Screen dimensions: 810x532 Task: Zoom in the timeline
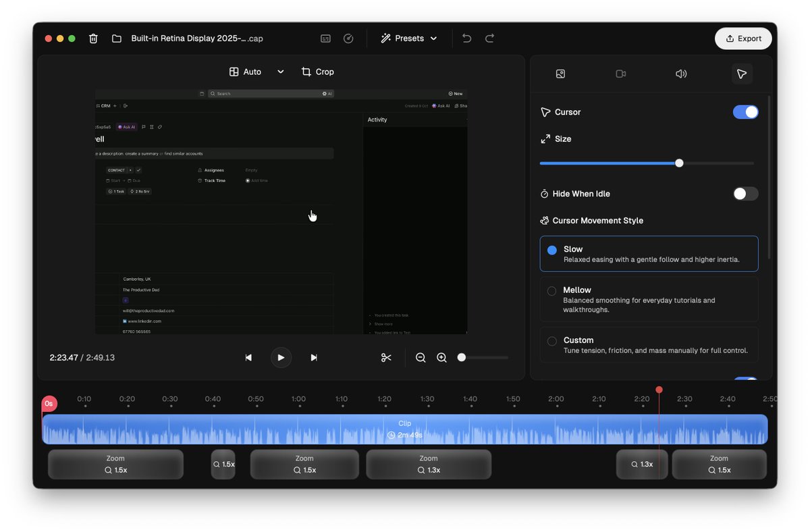coord(442,358)
